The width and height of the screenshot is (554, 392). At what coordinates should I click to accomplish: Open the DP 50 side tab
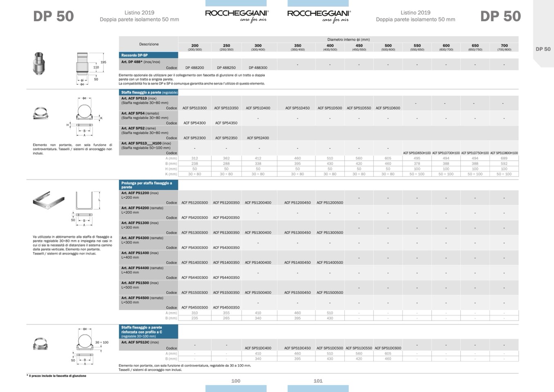[x=543, y=49]
